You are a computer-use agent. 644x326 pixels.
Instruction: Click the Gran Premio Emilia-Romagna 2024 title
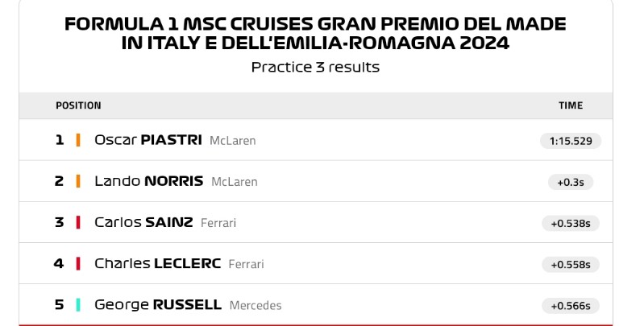click(x=315, y=33)
